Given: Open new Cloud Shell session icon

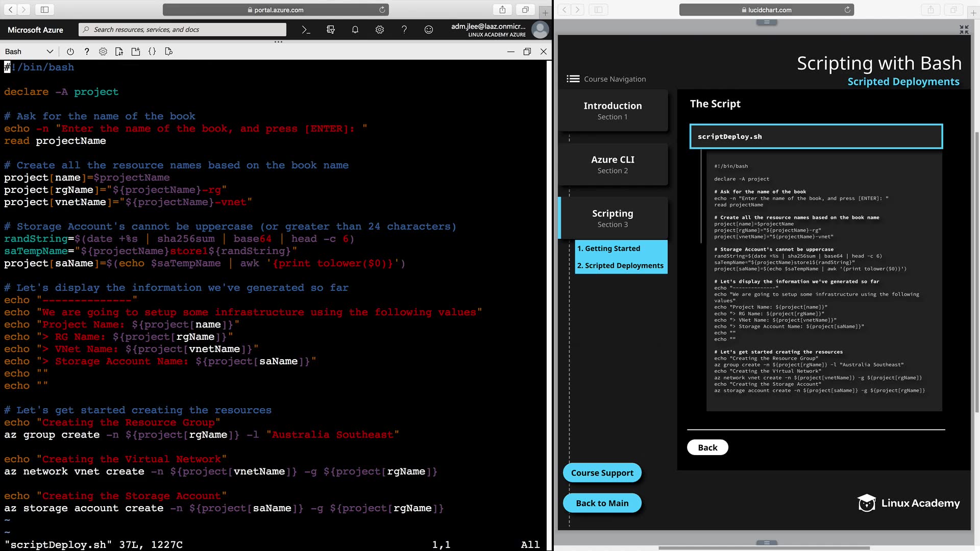Looking at the screenshot, I should click(x=136, y=52).
